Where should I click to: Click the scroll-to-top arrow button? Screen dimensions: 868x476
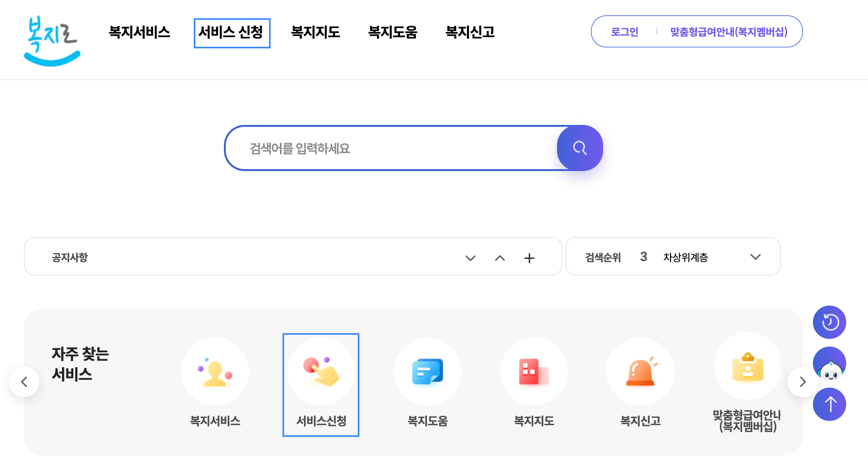830,404
